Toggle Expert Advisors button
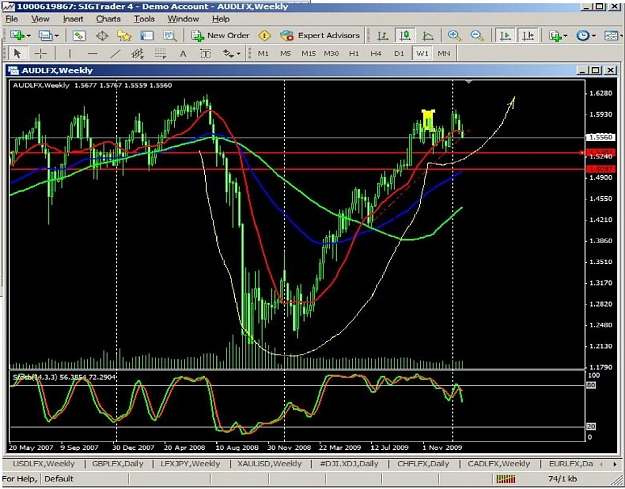Viewport: 625px width, 489px height. [320, 35]
